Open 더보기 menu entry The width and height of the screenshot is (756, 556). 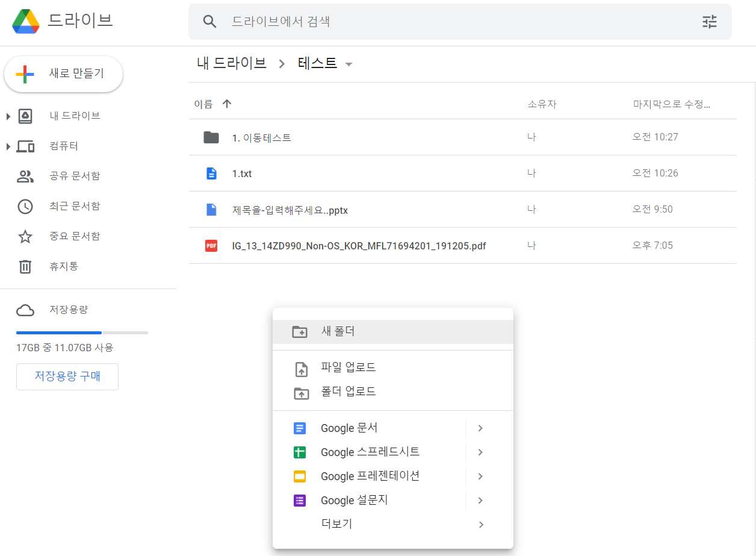[x=393, y=525]
